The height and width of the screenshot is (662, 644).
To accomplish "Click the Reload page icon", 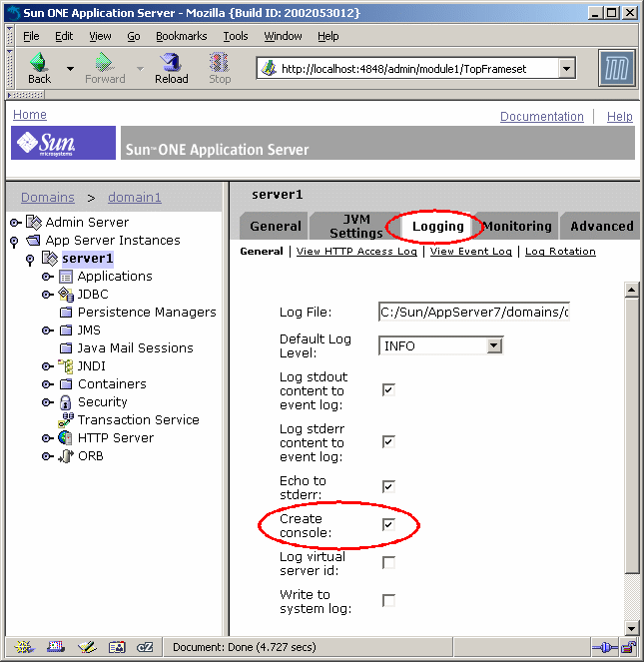I will pos(171,62).
